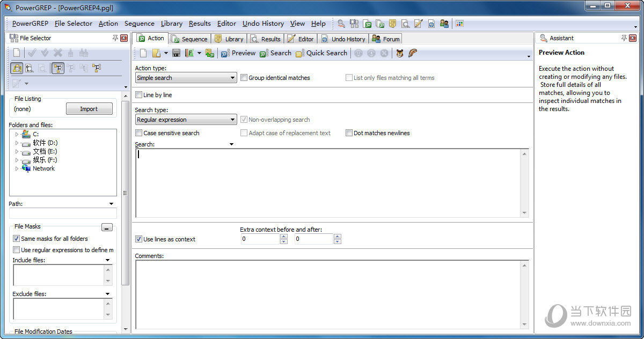Click the blank page Clear icon in File Selector
The width and height of the screenshot is (644, 339).
[17, 53]
